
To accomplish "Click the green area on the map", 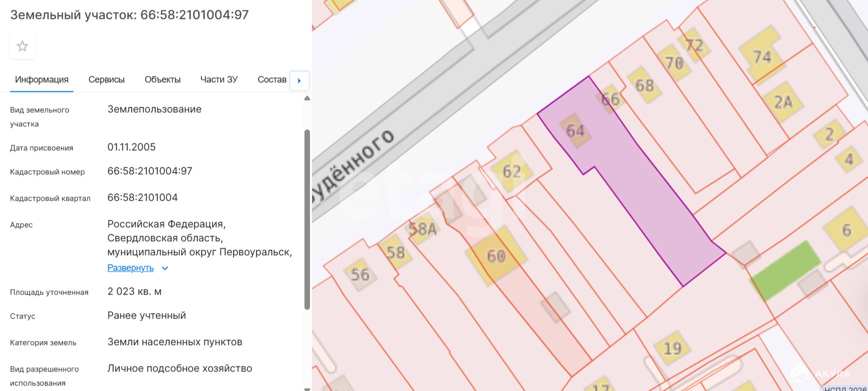I will (x=785, y=270).
